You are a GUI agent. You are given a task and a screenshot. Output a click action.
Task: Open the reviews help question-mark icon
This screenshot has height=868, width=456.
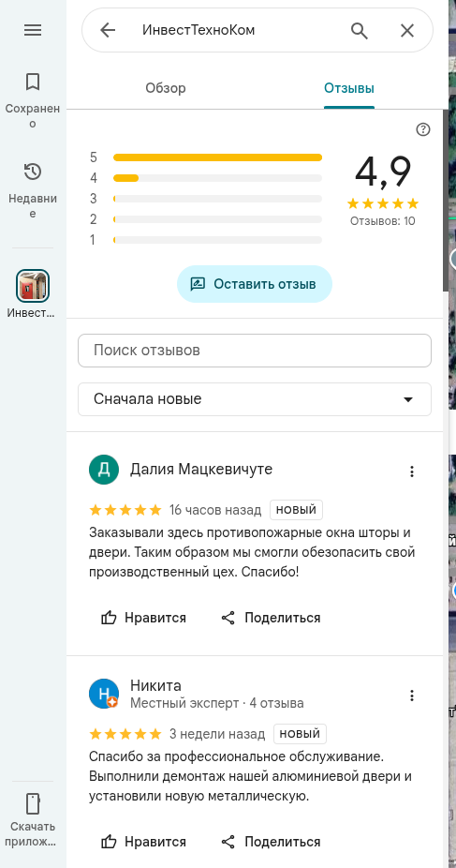coord(423,129)
